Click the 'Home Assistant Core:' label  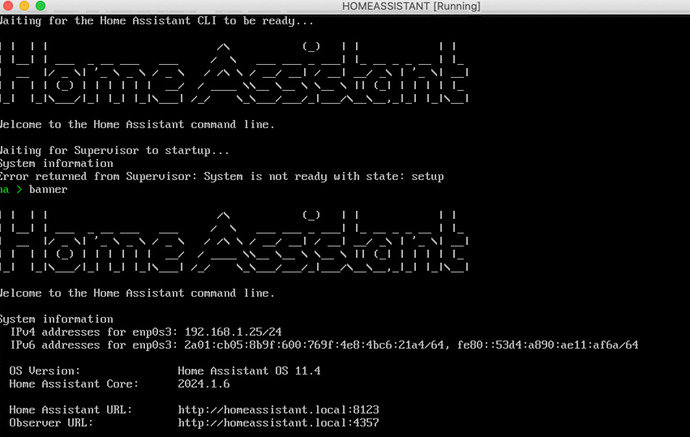click(x=74, y=384)
